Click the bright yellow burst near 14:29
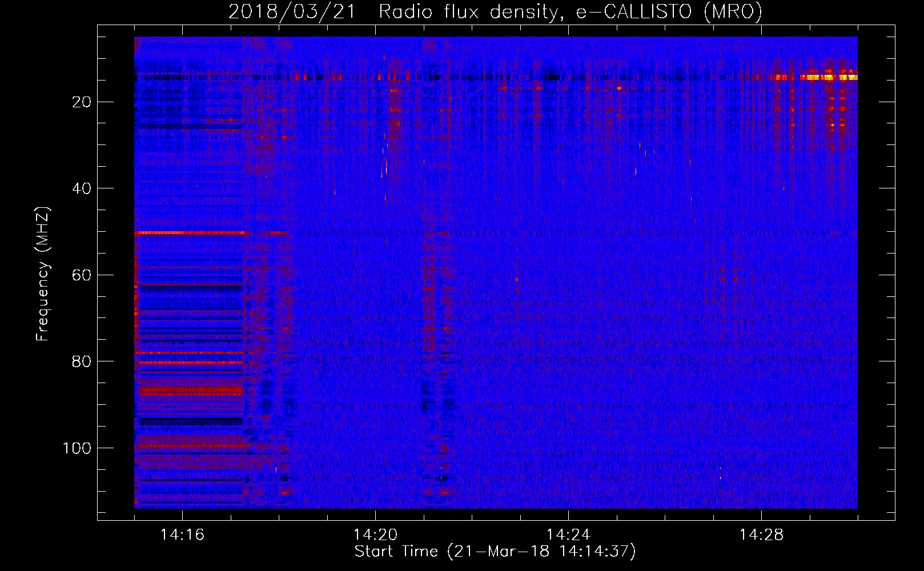Image resolution: width=924 pixels, height=571 pixels. coord(828,77)
